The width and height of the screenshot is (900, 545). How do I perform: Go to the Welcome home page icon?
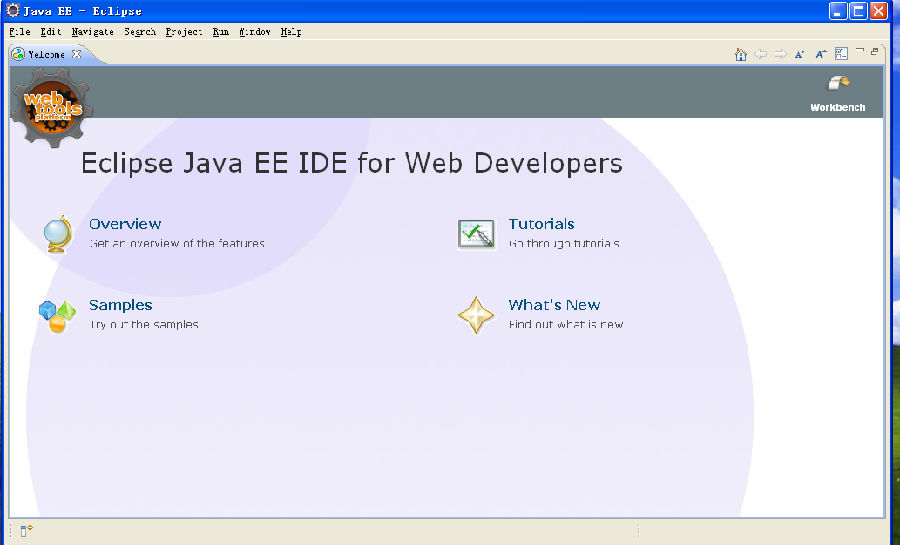coord(740,54)
